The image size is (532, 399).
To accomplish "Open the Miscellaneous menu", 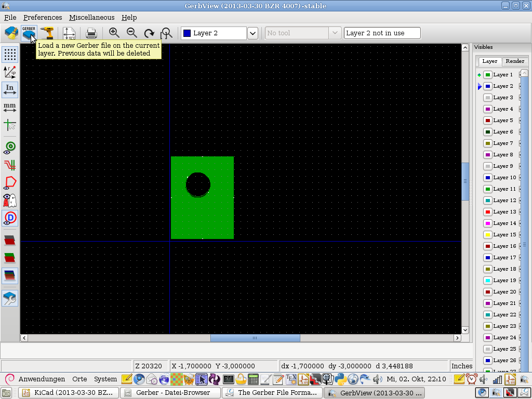I will point(91,17).
